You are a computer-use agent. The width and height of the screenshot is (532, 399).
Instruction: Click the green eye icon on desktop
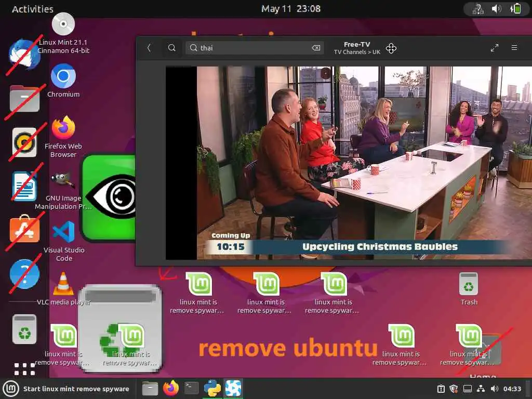click(x=108, y=197)
